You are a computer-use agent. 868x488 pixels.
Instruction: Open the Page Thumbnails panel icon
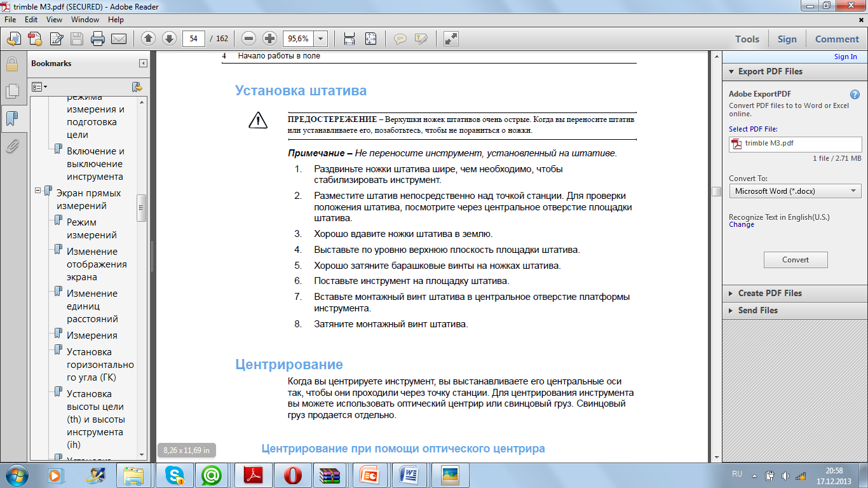click(11, 91)
